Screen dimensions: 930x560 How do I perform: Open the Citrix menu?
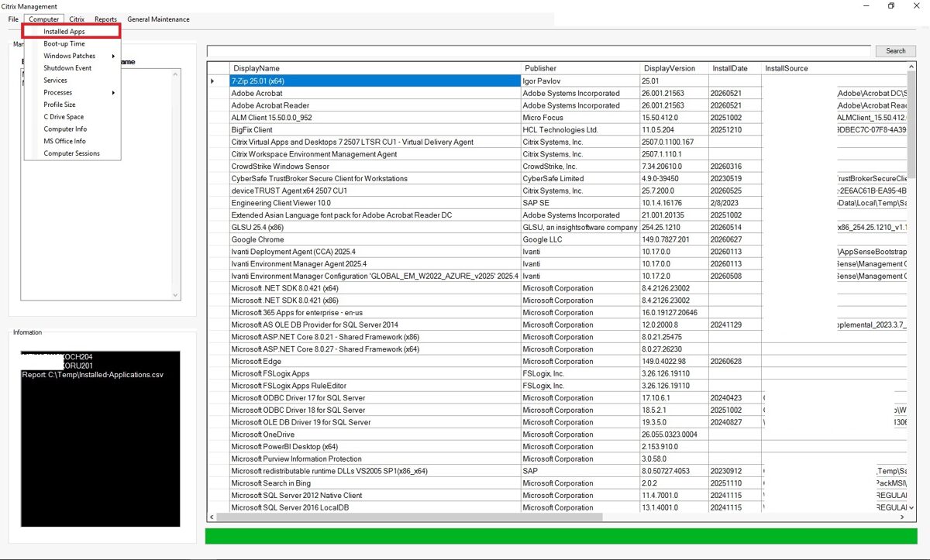click(77, 19)
